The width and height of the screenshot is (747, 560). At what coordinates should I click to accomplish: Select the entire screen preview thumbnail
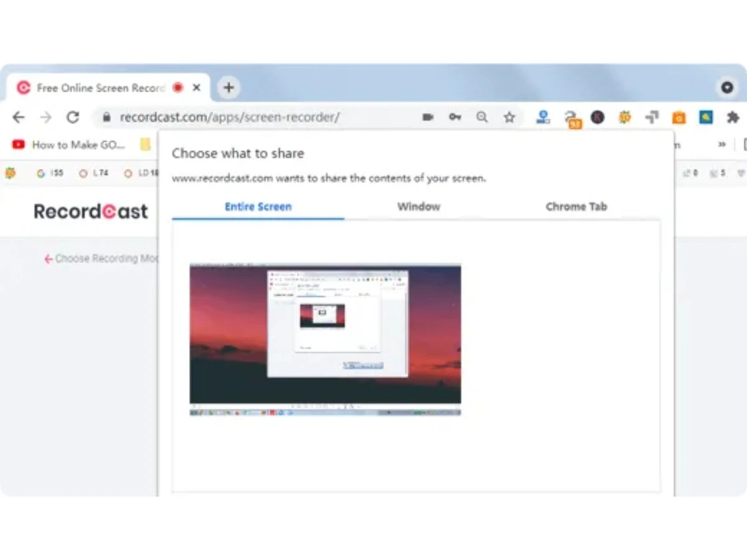coord(326,340)
